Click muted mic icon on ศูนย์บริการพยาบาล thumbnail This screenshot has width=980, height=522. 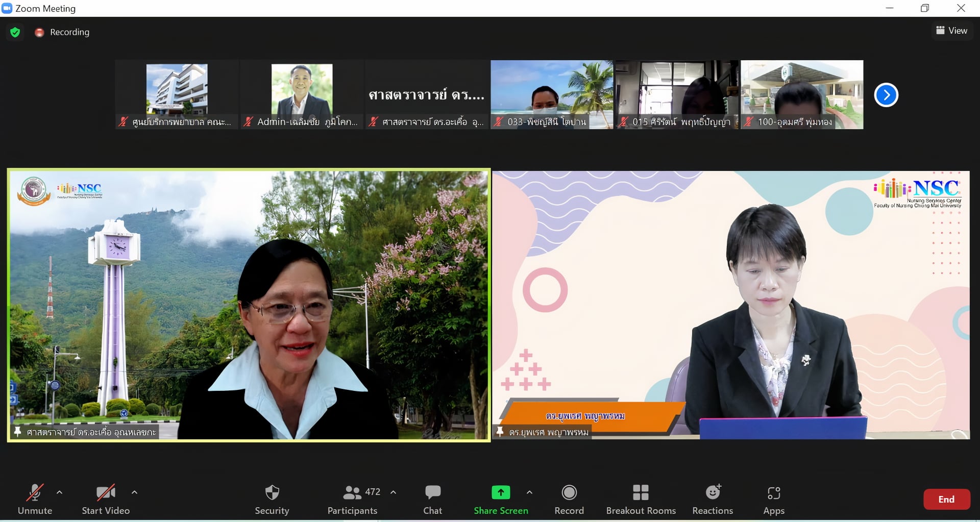124,121
